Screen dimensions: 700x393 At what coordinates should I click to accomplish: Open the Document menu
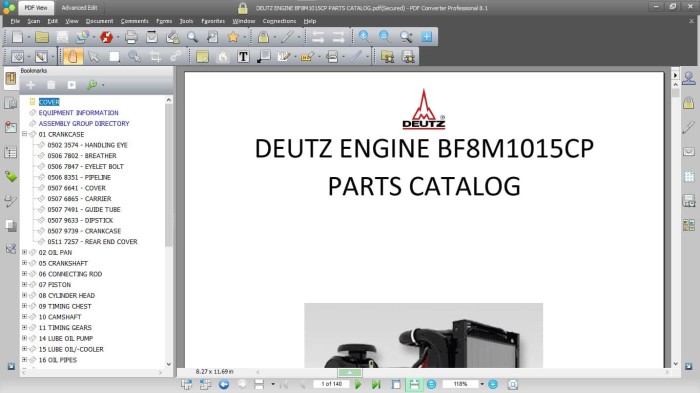[x=100, y=21]
